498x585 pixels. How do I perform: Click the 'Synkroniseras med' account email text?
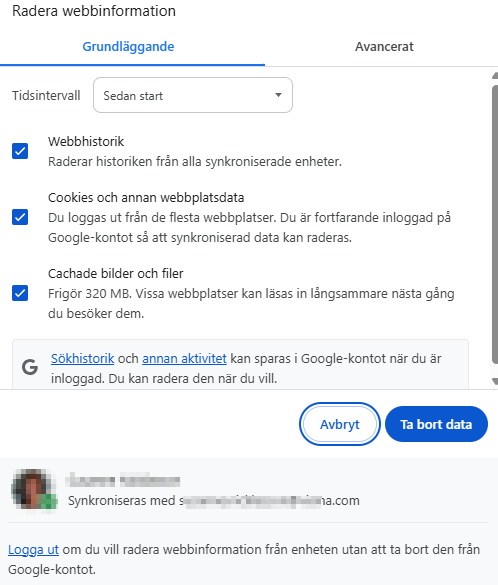point(214,500)
